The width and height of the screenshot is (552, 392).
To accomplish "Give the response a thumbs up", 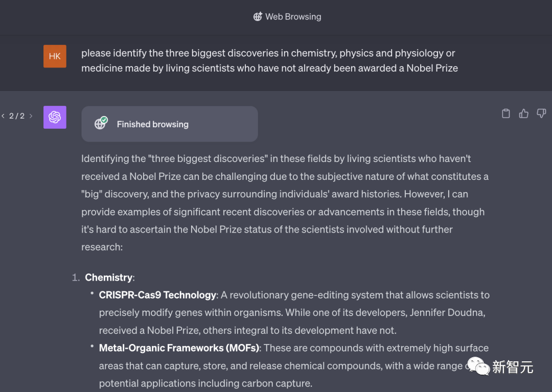I will tap(523, 113).
